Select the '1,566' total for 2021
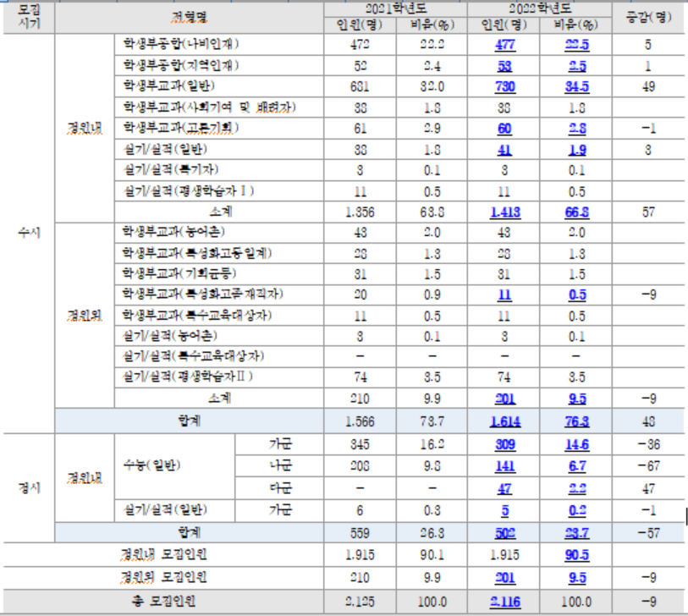The image size is (688, 616). click(360, 421)
